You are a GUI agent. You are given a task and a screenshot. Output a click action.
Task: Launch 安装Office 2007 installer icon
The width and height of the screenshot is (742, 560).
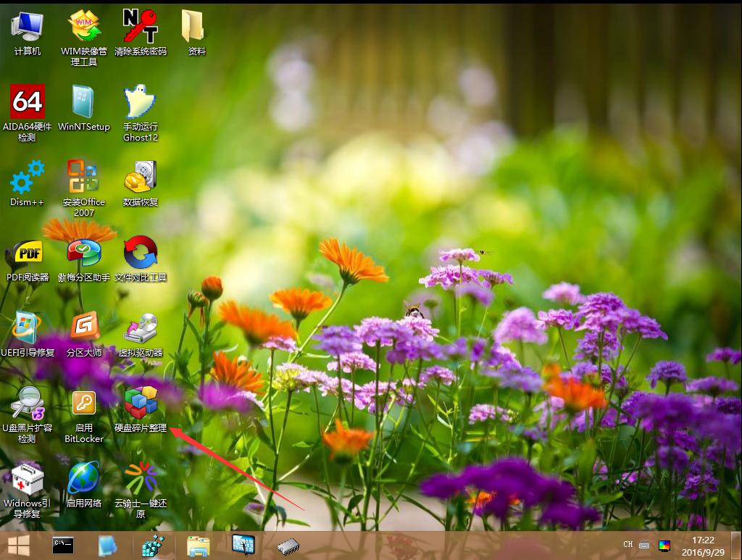click(83, 177)
